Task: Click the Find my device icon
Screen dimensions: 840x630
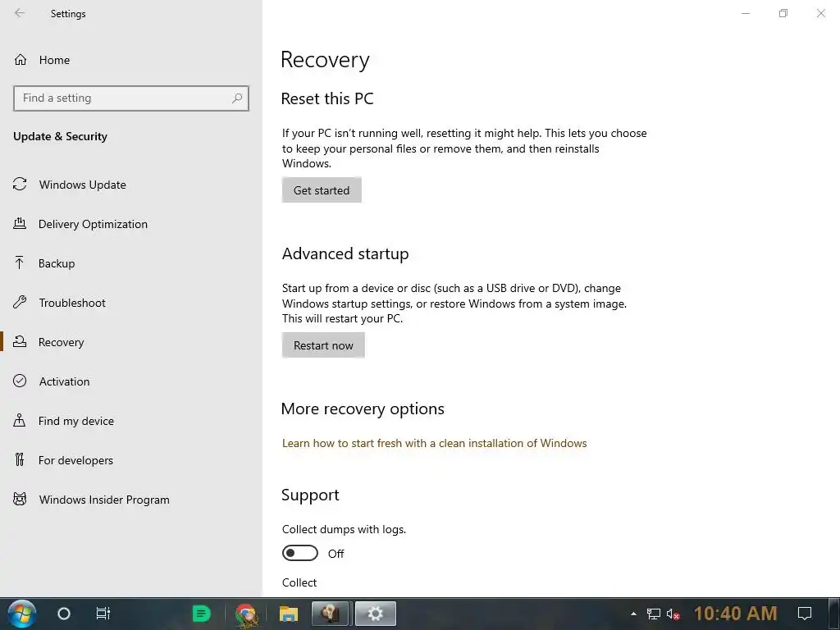Action: click(20, 420)
